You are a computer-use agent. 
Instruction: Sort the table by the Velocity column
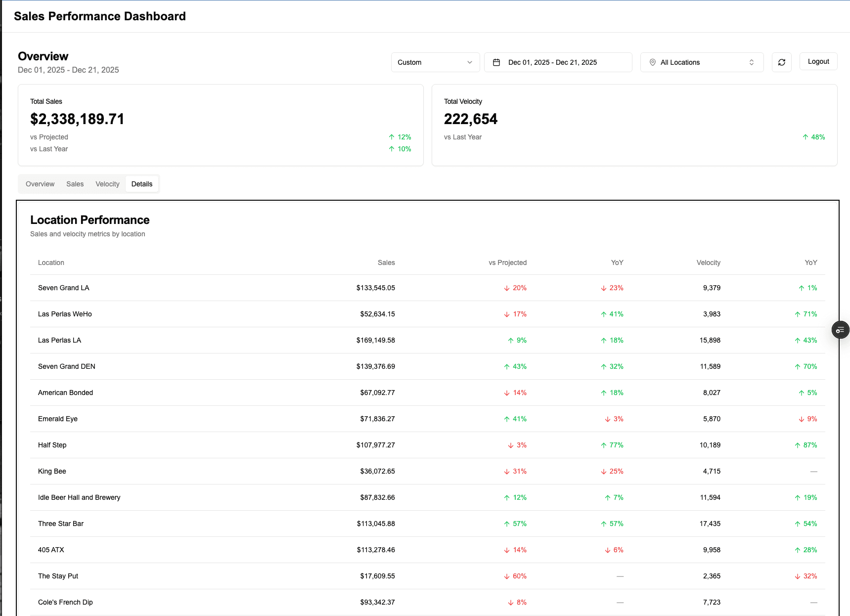708,263
